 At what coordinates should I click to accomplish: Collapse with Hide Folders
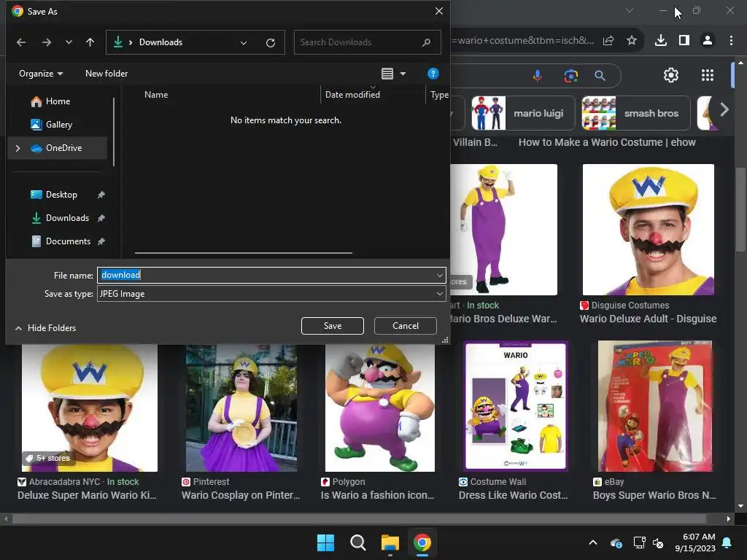[x=46, y=327]
